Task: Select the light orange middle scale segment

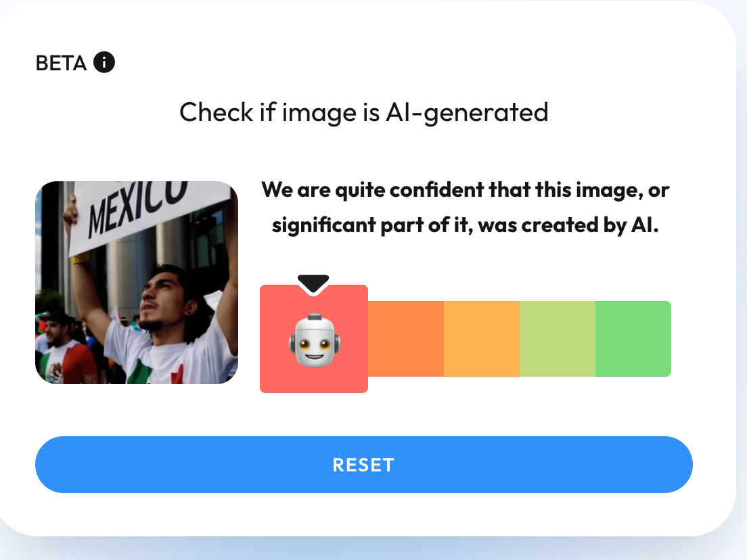Action: (x=482, y=339)
